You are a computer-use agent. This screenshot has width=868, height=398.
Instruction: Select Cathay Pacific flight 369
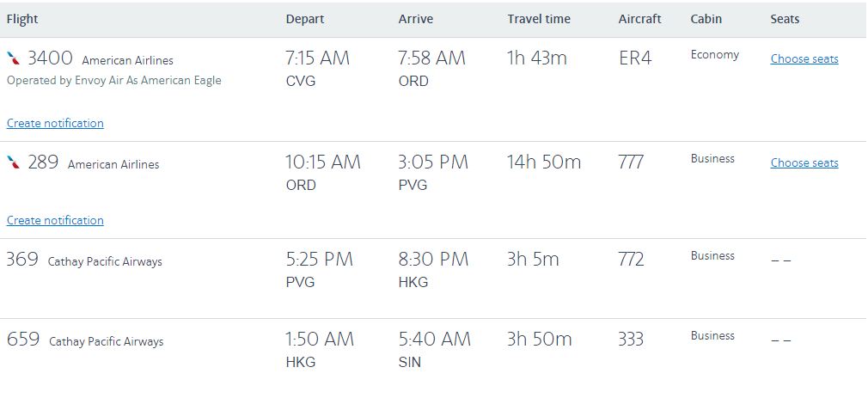(x=22, y=260)
